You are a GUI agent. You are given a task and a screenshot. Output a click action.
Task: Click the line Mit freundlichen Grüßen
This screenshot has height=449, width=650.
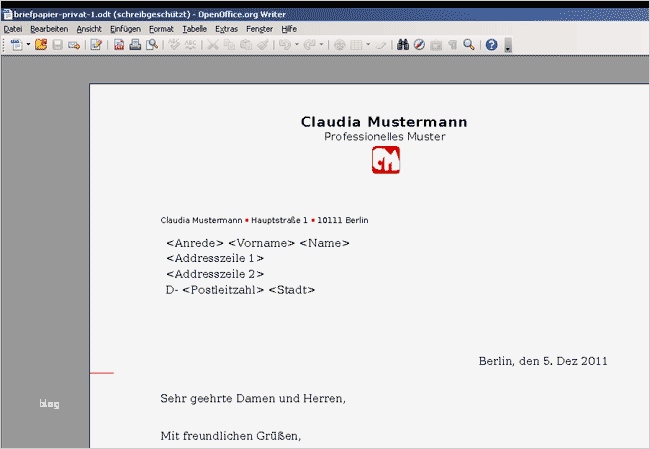231,436
